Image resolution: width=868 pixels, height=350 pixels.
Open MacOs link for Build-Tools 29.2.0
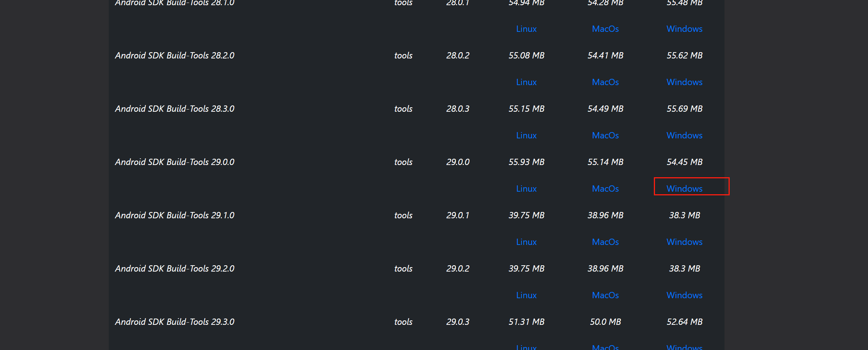(605, 295)
